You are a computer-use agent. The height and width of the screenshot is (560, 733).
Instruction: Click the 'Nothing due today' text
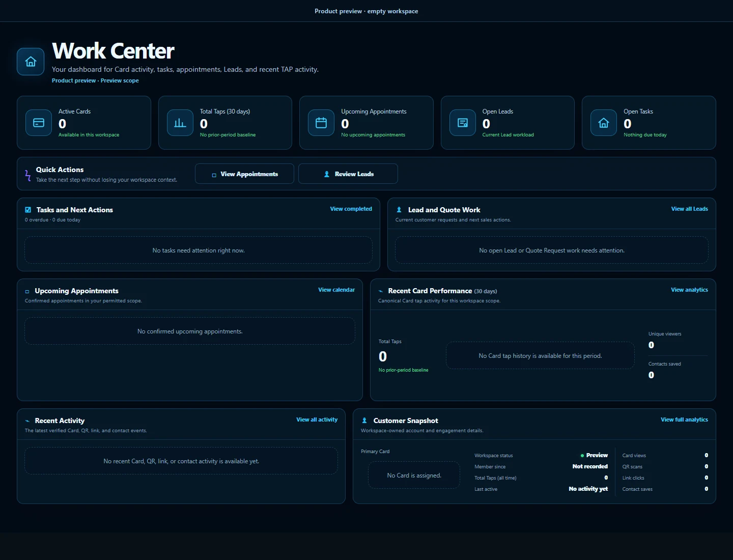[645, 135]
